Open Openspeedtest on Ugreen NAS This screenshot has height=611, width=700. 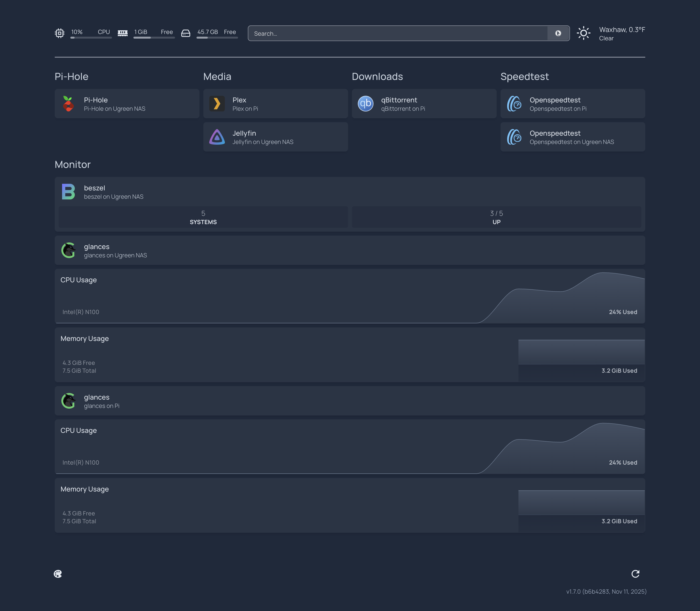click(572, 137)
